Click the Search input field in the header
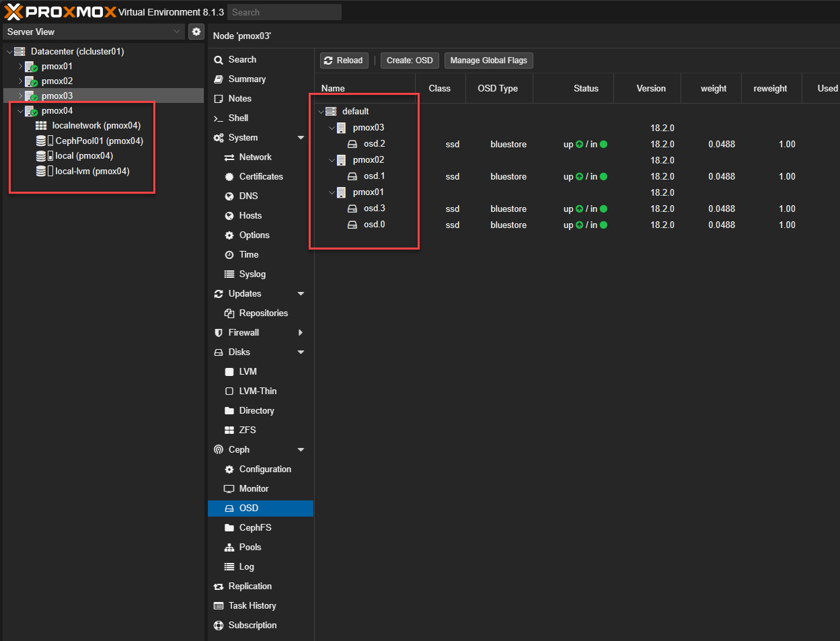The image size is (840, 641). click(x=284, y=12)
